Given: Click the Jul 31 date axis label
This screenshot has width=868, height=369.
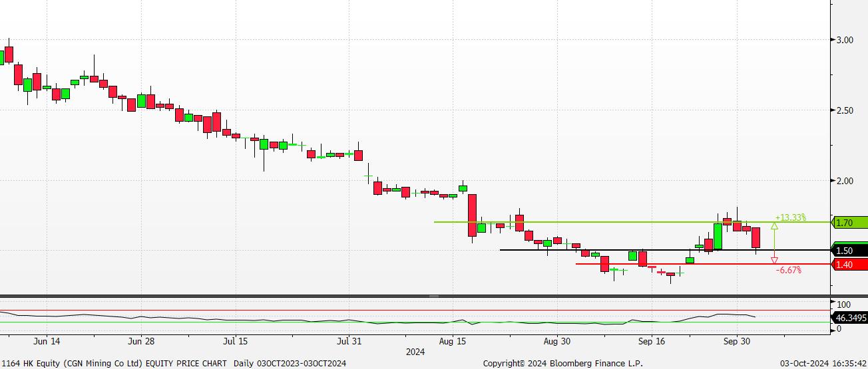Looking at the screenshot, I should tap(349, 341).
